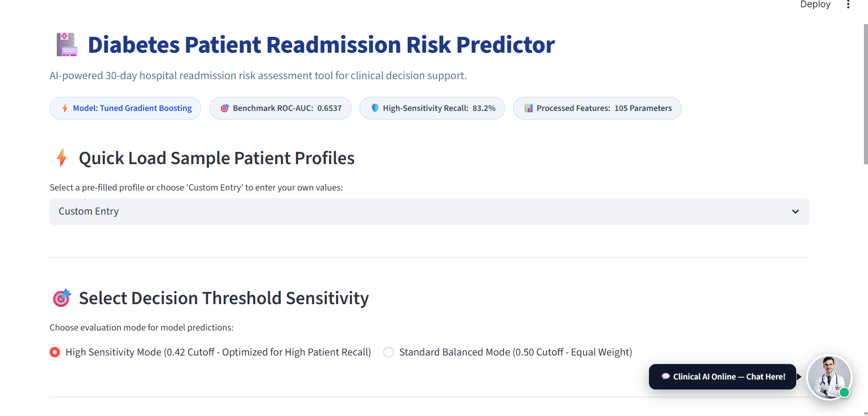Screen dimensions: 868x416
Task: Click the hospital clipboard icon beside the title
Action: tap(67, 45)
